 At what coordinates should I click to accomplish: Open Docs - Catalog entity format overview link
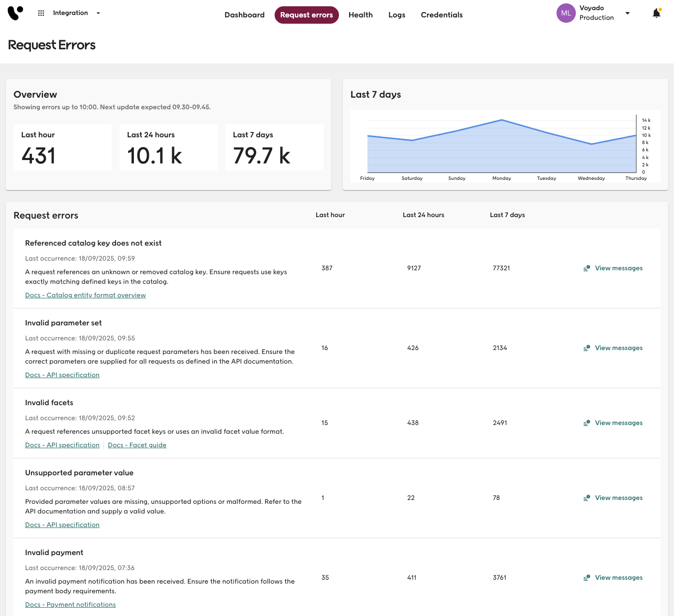[86, 295]
